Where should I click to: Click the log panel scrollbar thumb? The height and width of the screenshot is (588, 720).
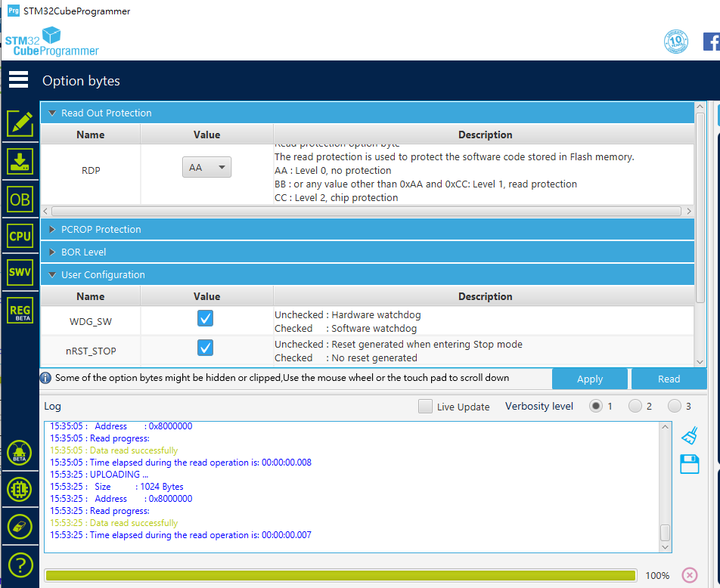[x=665, y=533]
